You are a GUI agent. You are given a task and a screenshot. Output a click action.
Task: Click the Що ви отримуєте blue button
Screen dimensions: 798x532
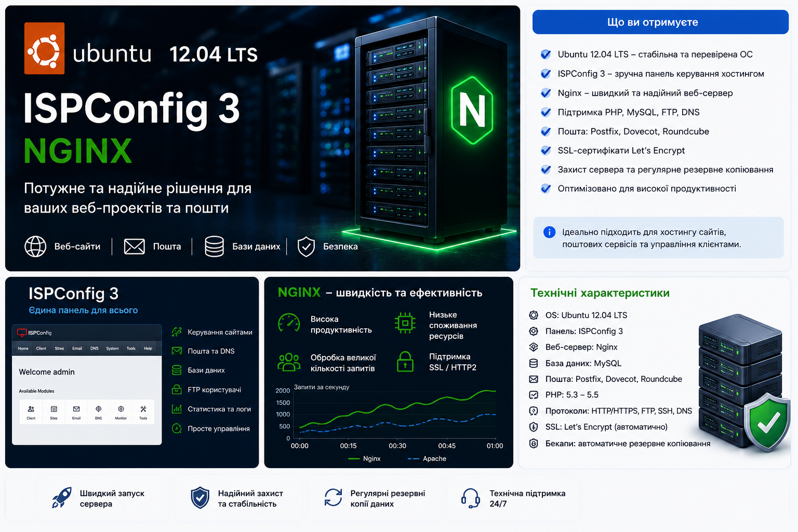660,22
